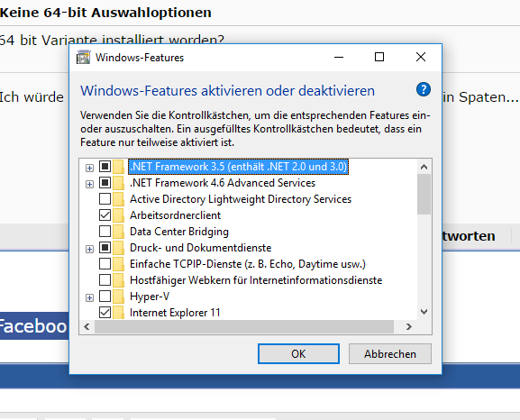Toggle the Druck- und Dokumentdienste checkbox
Viewport: 520px width, 420px height.
[105, 248]
